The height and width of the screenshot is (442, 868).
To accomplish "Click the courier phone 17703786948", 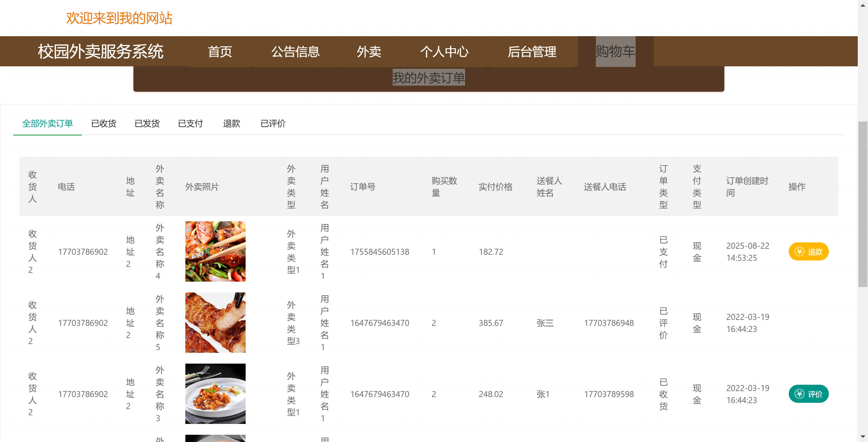I will click(609, 323).
